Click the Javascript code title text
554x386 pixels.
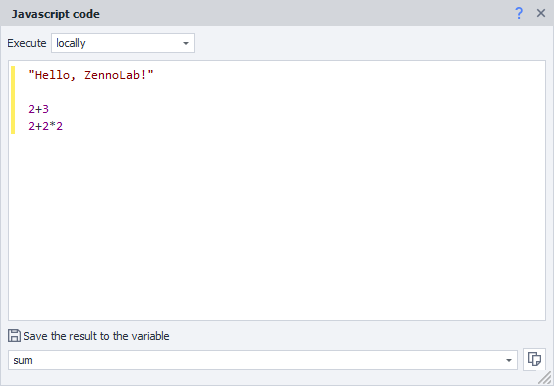pos(55,14)
